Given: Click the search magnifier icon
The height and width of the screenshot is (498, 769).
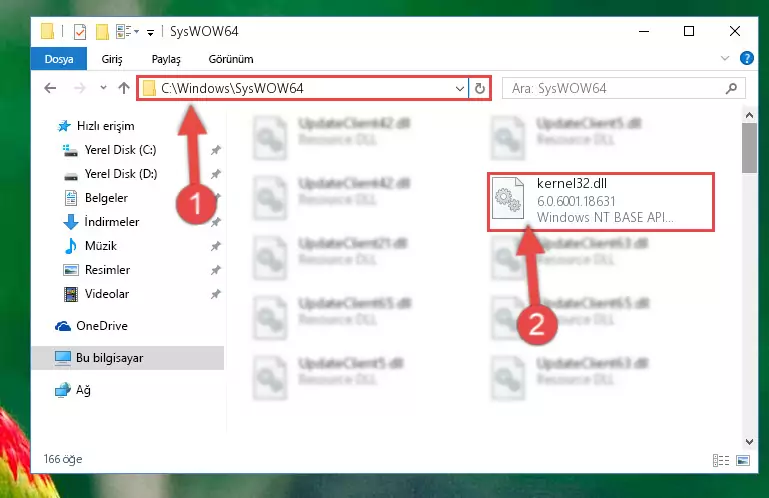Looking at the screenshot, I should click(x=731, y=88).
